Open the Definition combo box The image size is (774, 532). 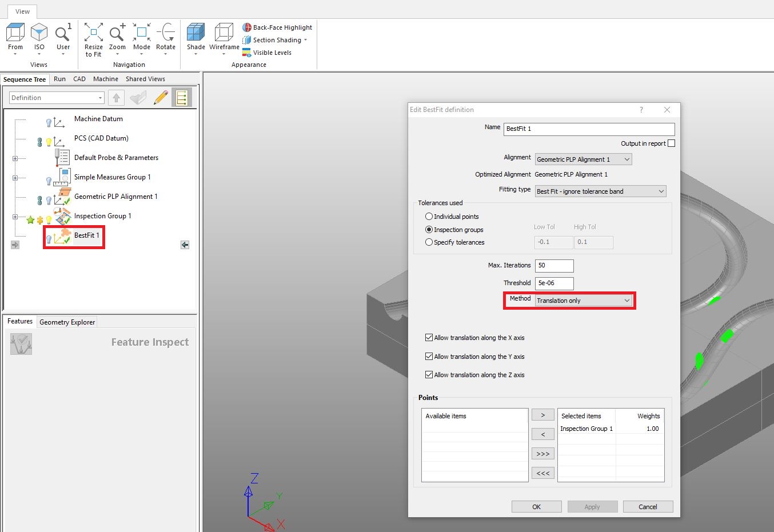pyautogui.click(x=57, y=98)
